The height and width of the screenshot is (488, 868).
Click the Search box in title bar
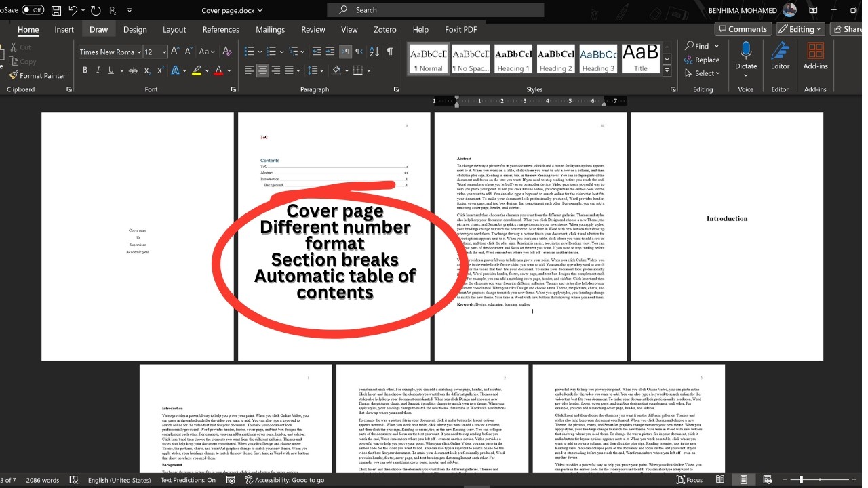click(435, 10)
